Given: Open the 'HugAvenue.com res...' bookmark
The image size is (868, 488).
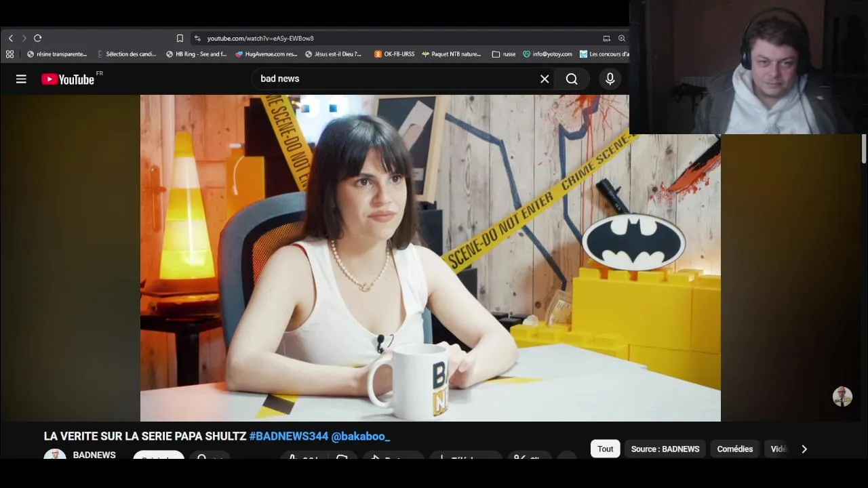Looking at the screenshot, I should (266, 54).
